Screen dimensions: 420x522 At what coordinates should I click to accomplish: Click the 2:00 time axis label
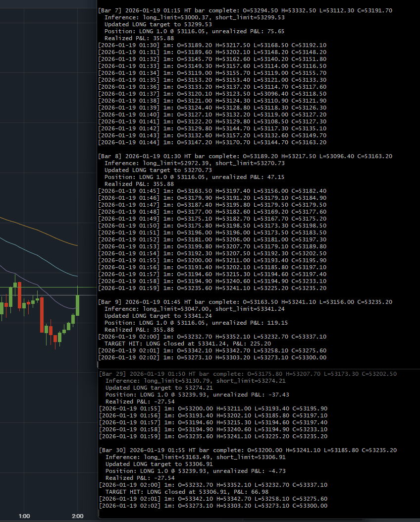pos(78,516)
